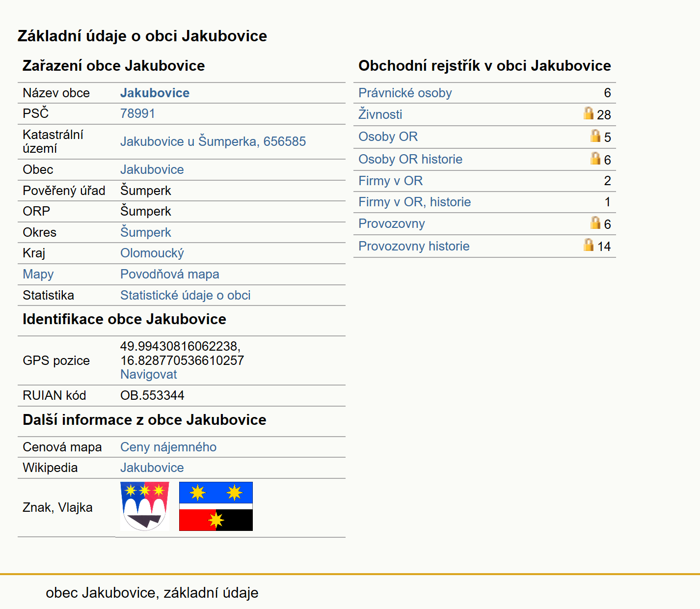Viewport: 700px width, 609px height.
Task: Open the Jakubovice flag image
Action: pos(216,506)
